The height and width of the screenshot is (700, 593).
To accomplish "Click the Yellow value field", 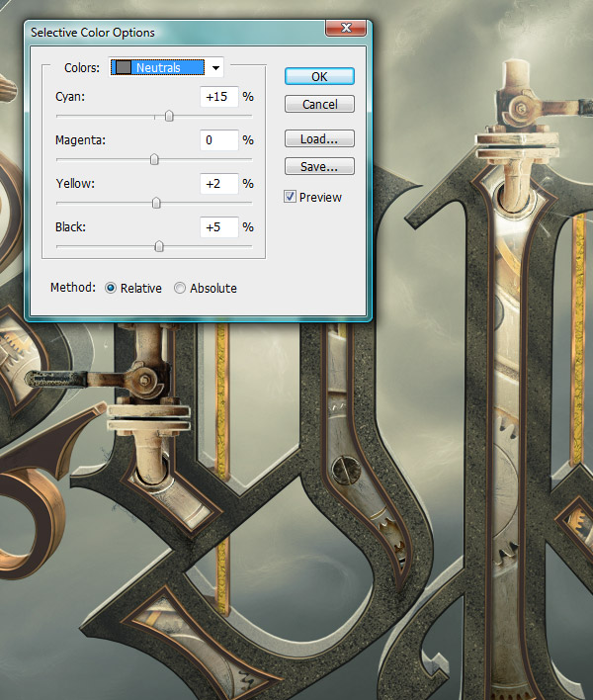I will [x=219, y=184].
